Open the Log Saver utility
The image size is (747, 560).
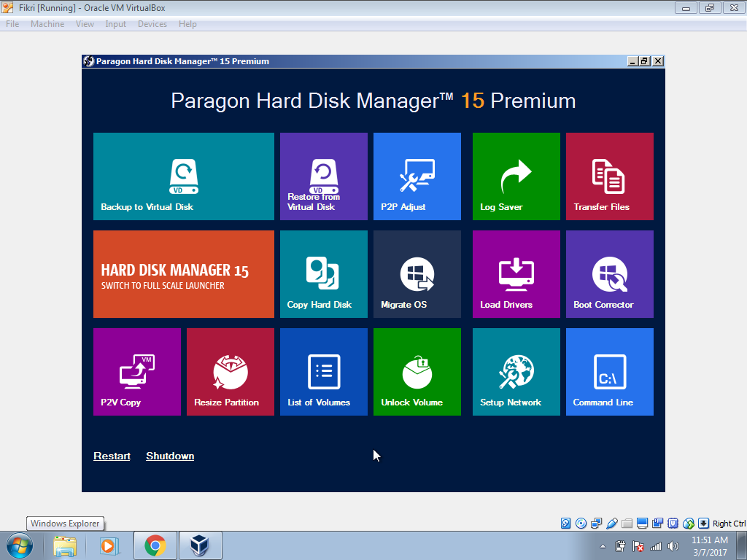(516, 176)
